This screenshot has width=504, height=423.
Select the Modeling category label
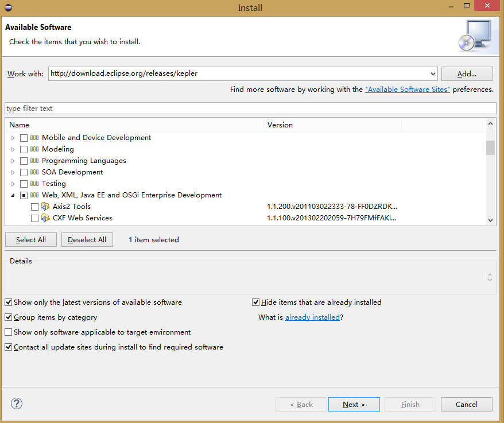58,149
